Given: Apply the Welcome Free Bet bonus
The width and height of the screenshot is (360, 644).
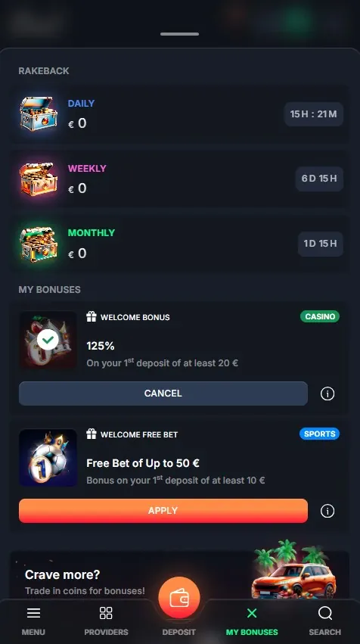Looking at the screenshot, I should tap(163, 511).
